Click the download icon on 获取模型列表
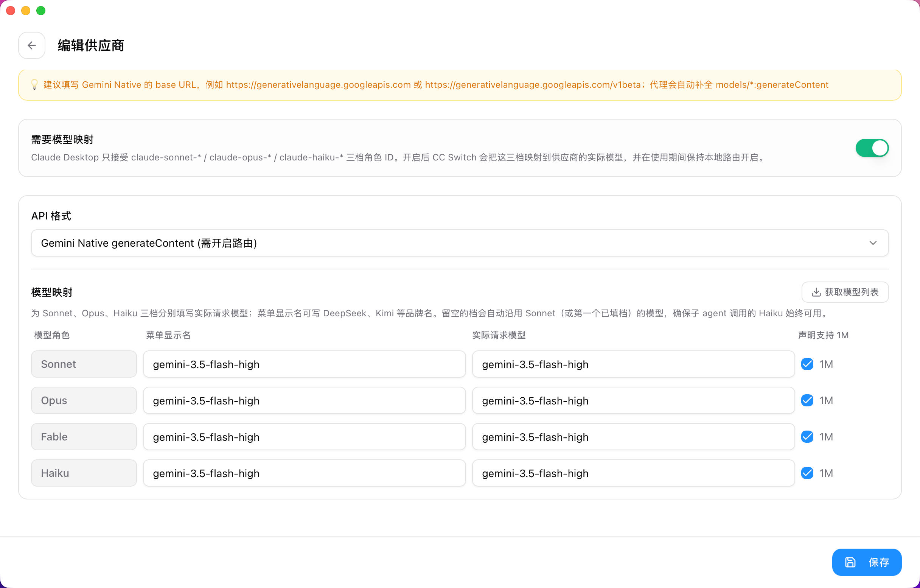Viewport: 920px width, 588px height. click(x=816, y=292)
